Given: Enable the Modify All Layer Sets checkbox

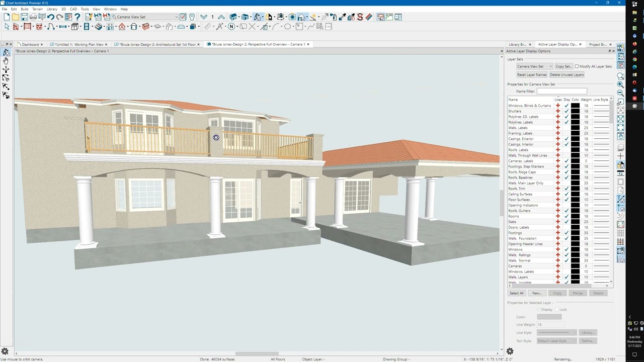Looking at the screenshot, I should [x=577, y=66].
